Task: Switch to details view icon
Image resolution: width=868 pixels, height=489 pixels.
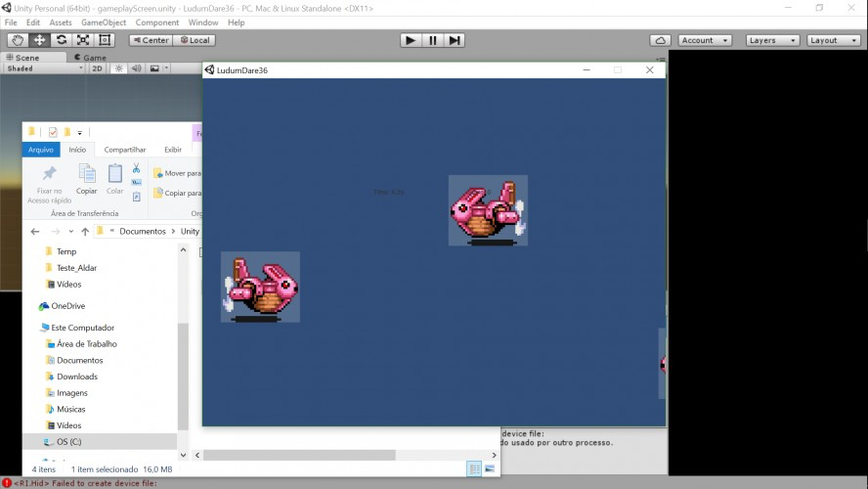Action: [474, 469]
